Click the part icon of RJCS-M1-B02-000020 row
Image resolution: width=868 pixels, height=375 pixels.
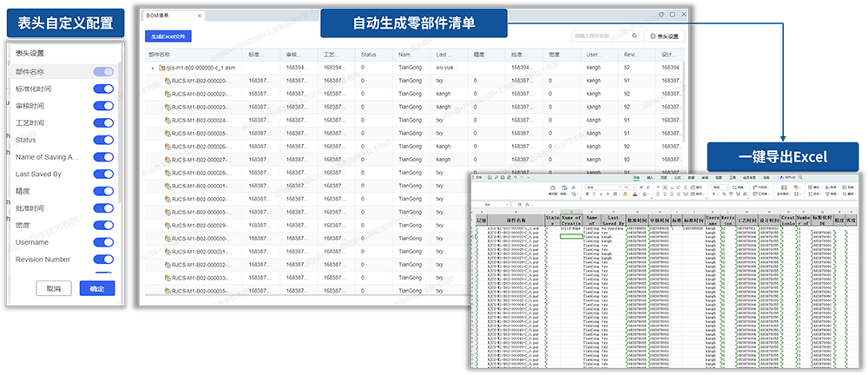coord(168,81)
